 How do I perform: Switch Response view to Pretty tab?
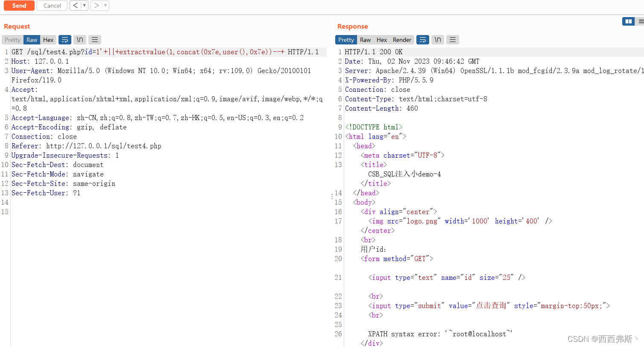(x=346, y=40)
